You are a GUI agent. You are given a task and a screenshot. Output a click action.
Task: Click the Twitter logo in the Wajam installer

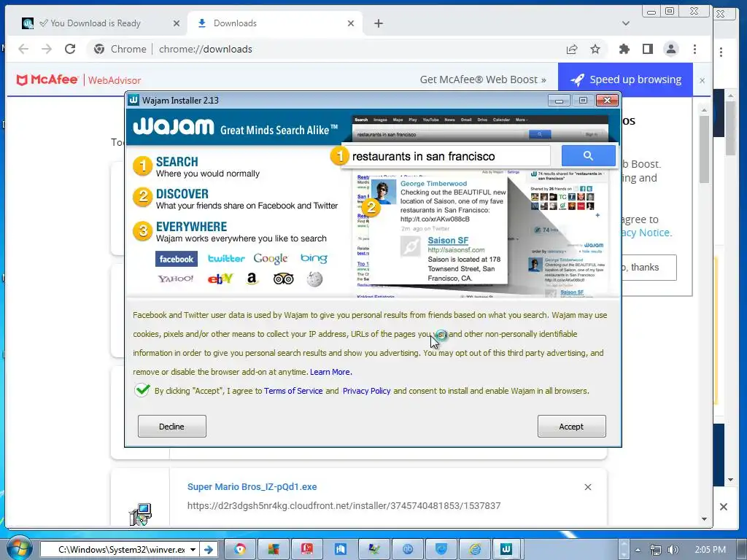pyautogui.click(x=226, y=259)
